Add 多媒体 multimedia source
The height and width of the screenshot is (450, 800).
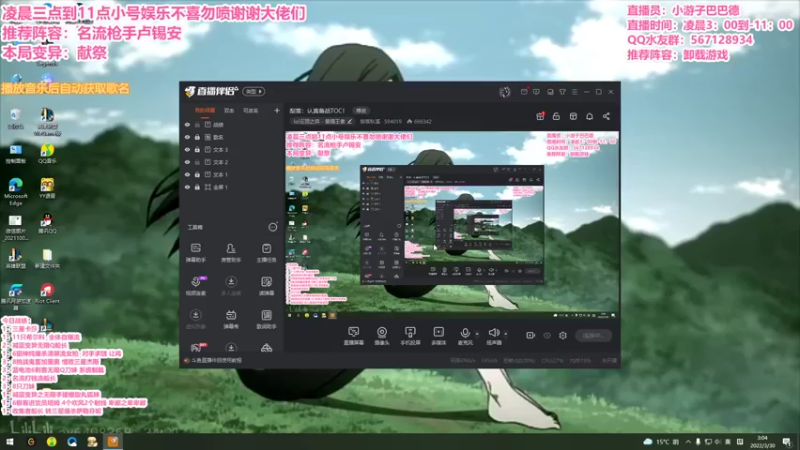pyautogui.click(x=438, y=336)
